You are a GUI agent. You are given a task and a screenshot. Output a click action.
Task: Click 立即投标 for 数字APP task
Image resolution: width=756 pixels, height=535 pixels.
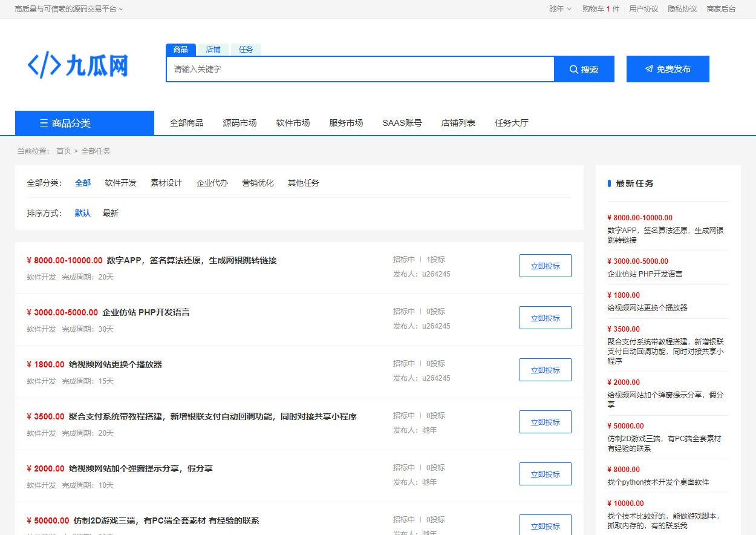545,266
